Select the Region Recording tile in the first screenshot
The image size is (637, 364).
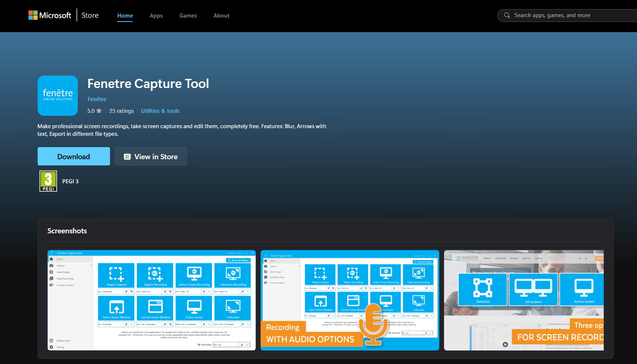[155, 275]
